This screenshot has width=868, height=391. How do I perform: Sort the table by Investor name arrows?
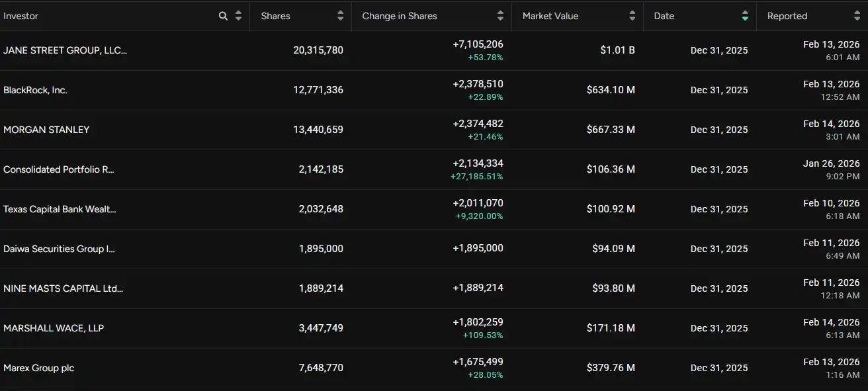pyautogui.click(x=238, y=16)
